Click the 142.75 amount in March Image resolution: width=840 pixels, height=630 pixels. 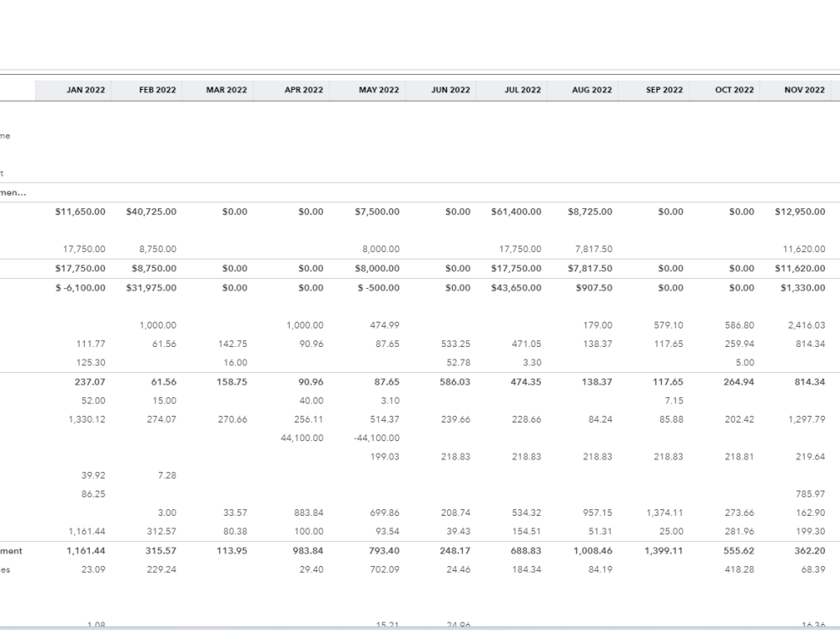coord(233,344)
